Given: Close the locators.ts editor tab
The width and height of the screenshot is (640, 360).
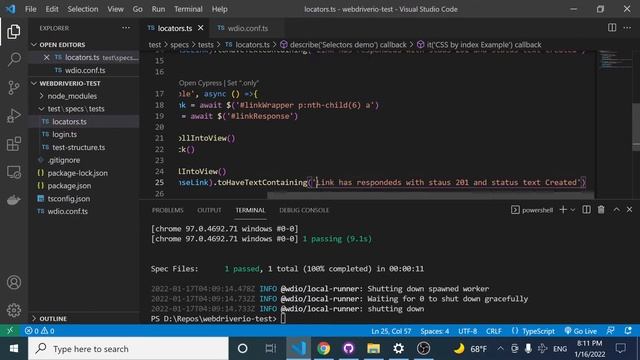Looking at the screenshot, I should click(x=200, y=28).
